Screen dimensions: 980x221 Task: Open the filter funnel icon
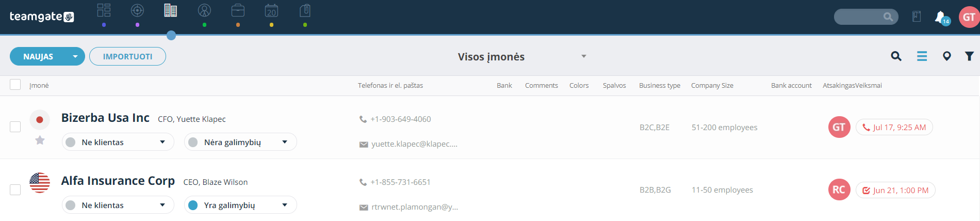(970, 56)
